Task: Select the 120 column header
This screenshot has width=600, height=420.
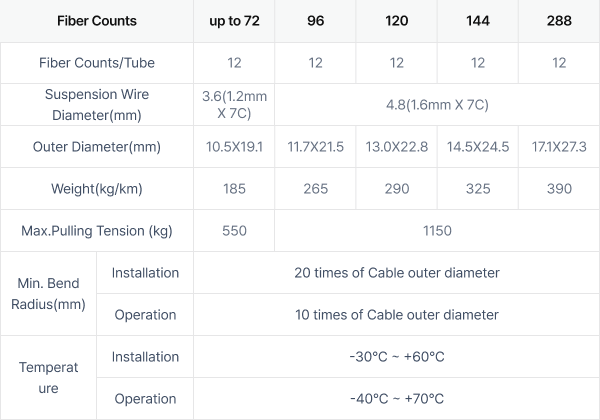Action: coord(396,21)
